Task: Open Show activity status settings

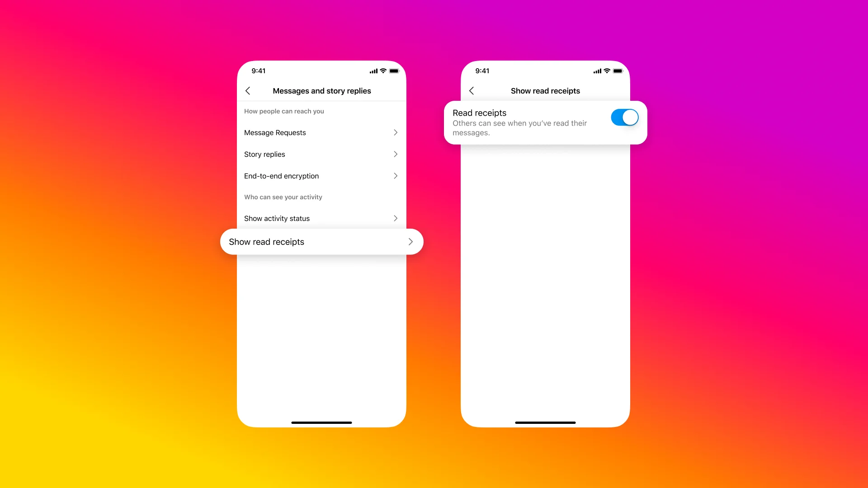Action: pyautogui.click(x=321, y=218)
